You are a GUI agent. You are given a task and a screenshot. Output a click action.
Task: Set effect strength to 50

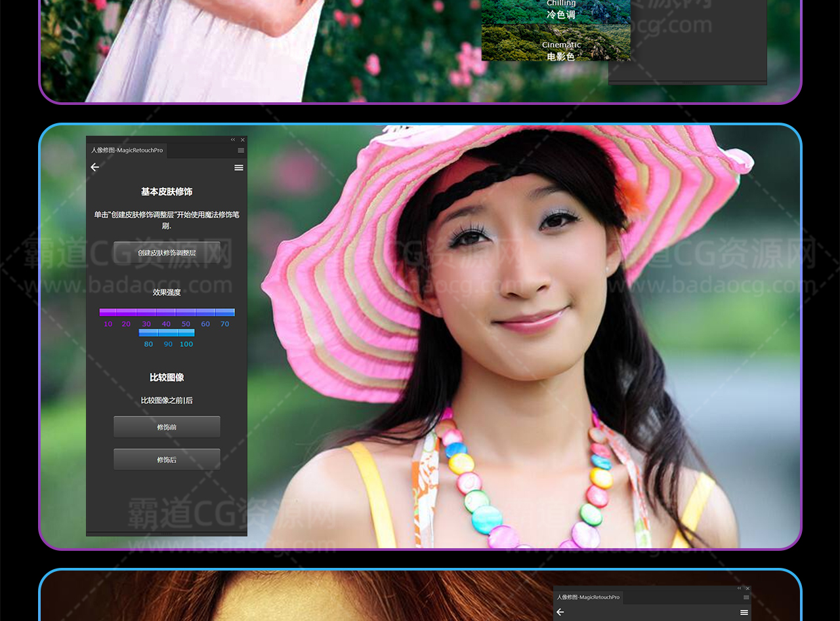[186, 313]
